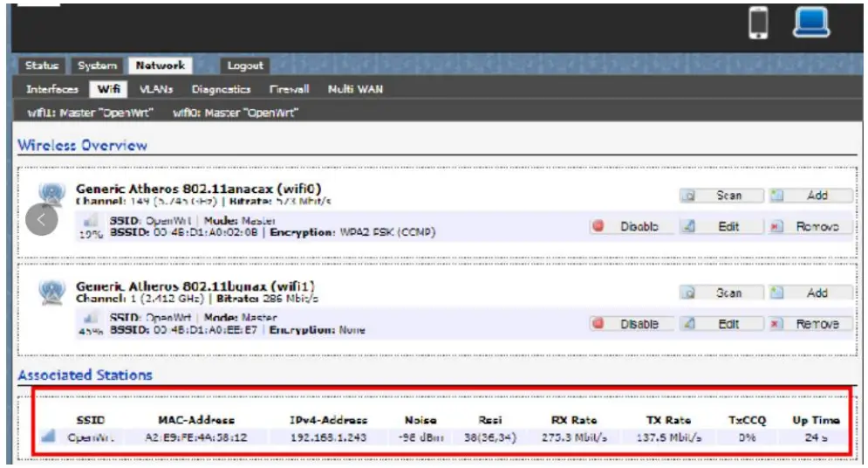Add a network on wifi0
Viewport: 868px width, 468px height.
coord(810,196)
